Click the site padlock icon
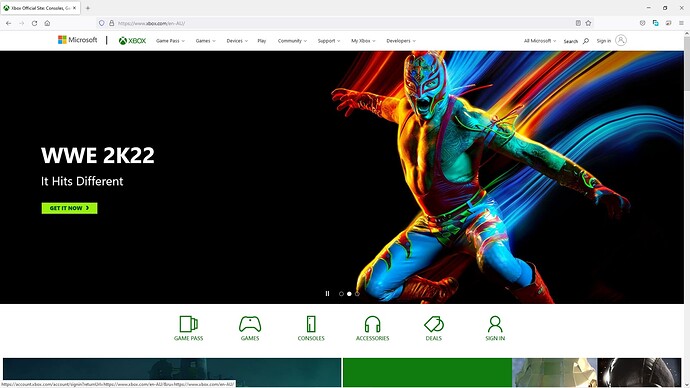Image resolution: width=690 pixels, height=388 pixels. point(111,23)
